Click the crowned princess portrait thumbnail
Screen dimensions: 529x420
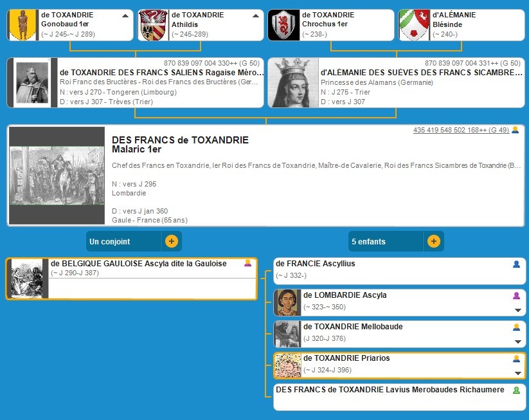(293, 83)
